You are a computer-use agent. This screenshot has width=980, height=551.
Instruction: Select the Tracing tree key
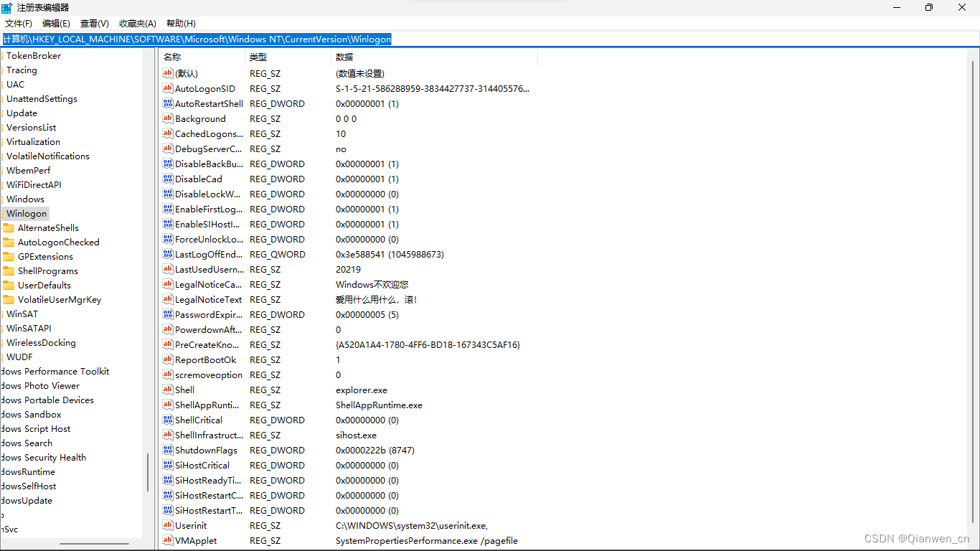(22, 70)
